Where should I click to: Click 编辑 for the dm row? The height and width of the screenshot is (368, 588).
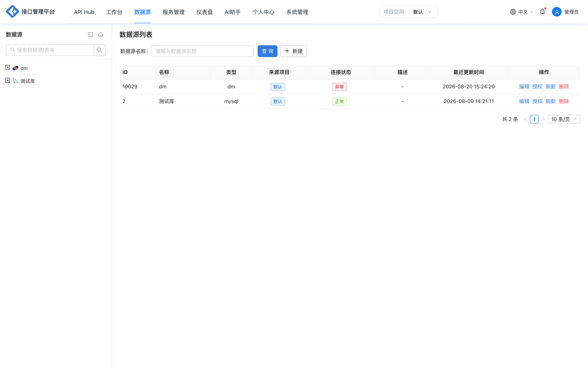(x=524, y=87)
